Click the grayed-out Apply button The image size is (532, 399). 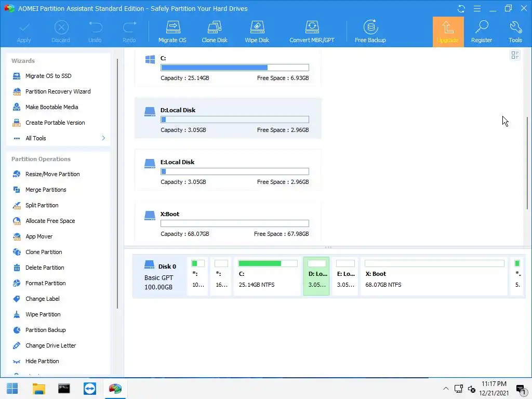(24, 32)
